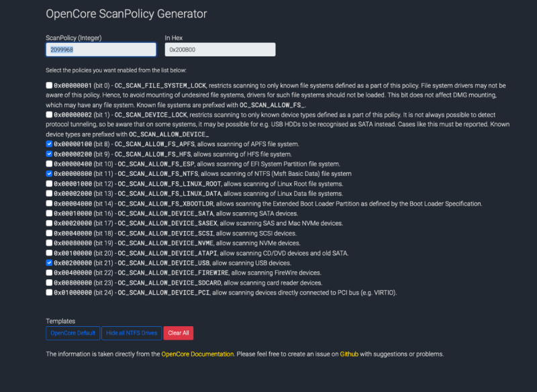The width and height of the screenshot is (537, 392).
Task: Allow scanning CD/DVD devices via ATAPI
Action: (48, 253)
